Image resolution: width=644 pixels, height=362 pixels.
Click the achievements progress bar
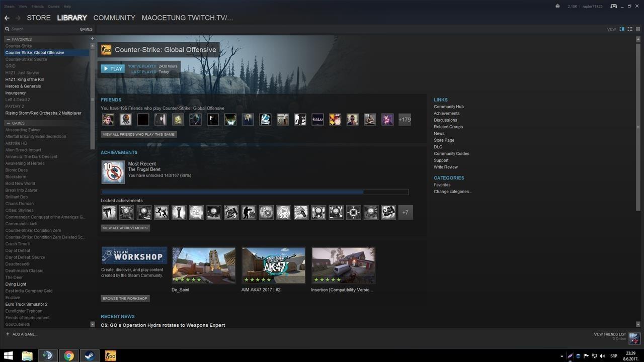click(x=255, y=192)
